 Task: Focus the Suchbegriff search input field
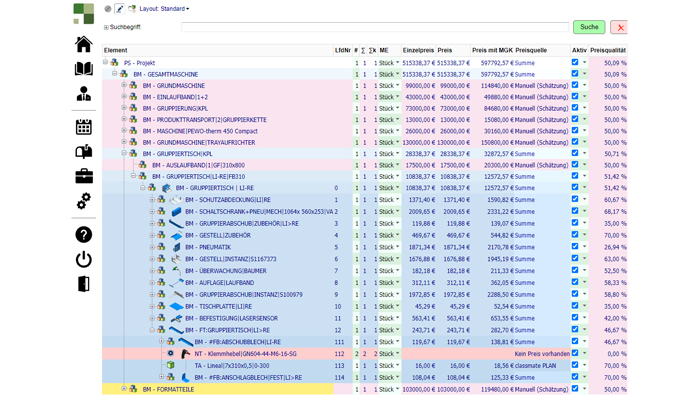click(375, 27)
